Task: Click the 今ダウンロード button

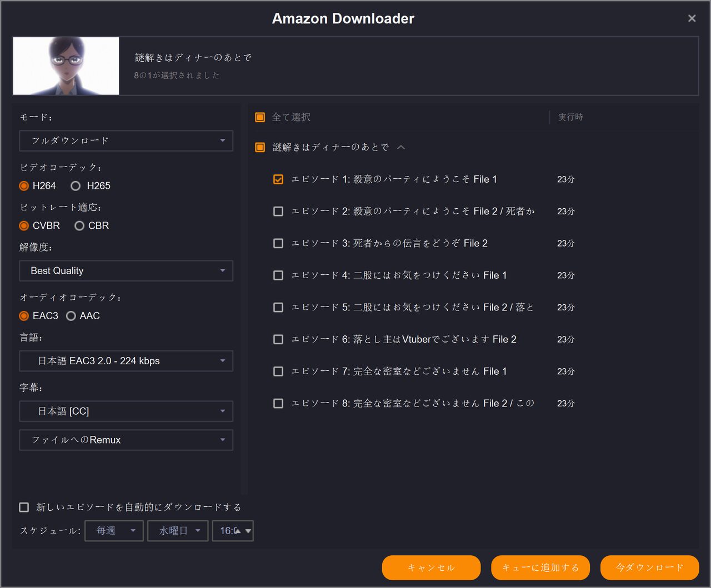Action: [649, 567]
